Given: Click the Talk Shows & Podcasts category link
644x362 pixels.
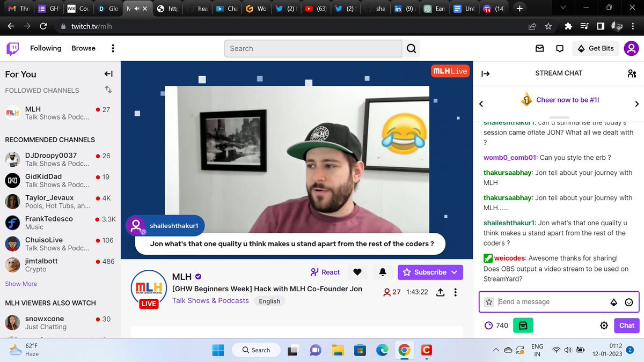Looking at the screenshot, I should coord(210,301).
